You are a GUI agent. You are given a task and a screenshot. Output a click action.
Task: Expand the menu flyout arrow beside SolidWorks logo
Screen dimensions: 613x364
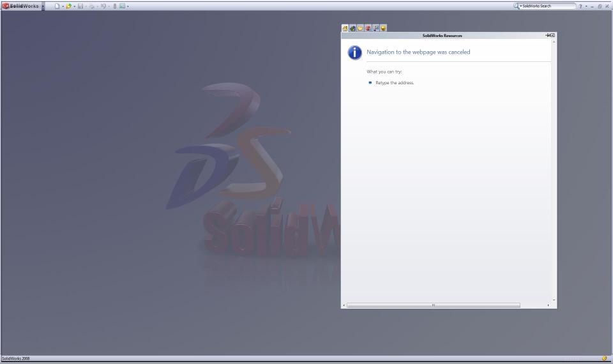tap(43, 6)
